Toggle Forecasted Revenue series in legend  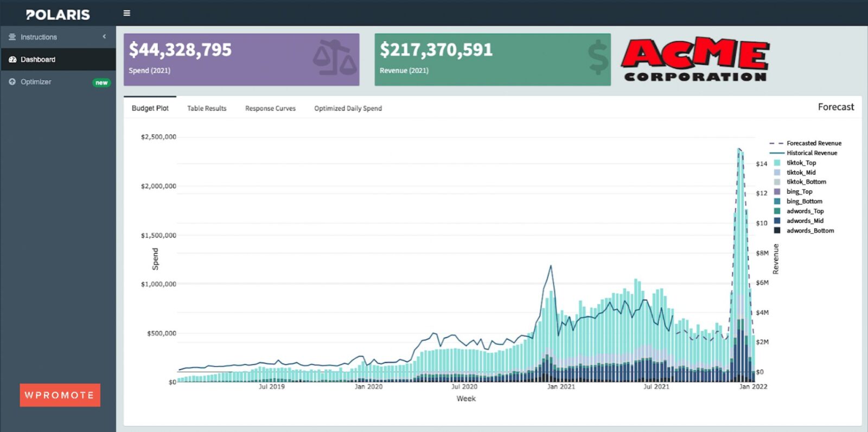pyautogui.click(x=813, y=143)
